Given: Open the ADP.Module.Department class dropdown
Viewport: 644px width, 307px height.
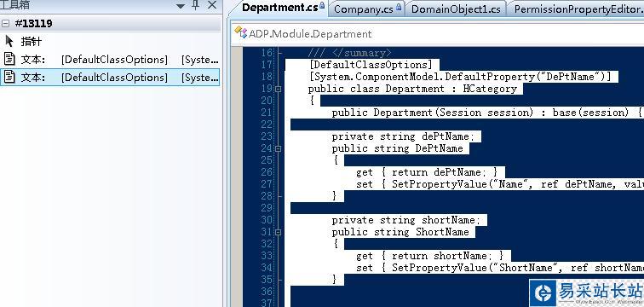Looking at the screenshot, I should [438, 34].
